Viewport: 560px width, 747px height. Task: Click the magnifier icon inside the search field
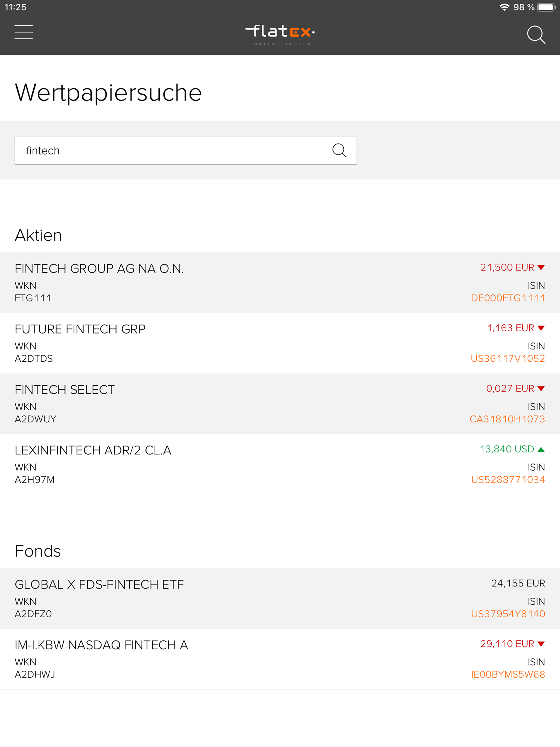339,150
